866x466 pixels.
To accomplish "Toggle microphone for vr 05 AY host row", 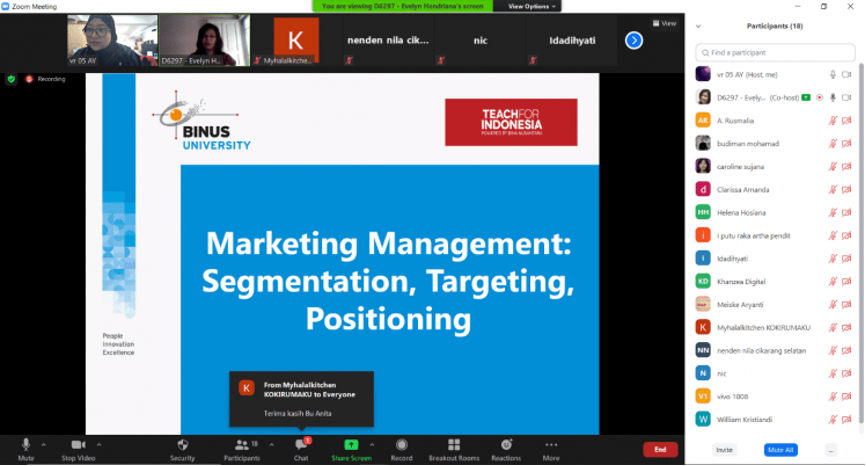I will [x=832, y=75].
